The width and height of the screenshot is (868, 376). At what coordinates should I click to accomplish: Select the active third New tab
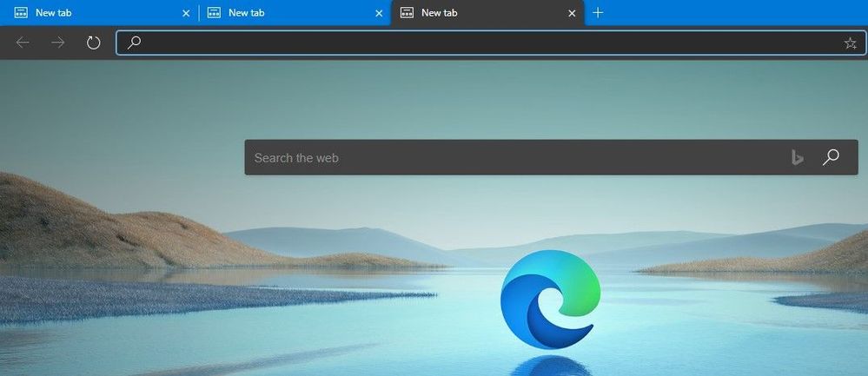click(487, 13)
